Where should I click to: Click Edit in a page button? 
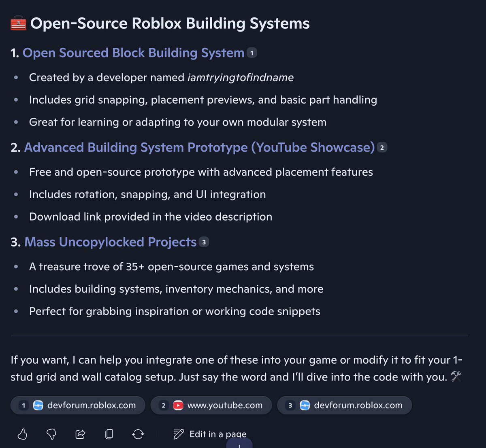210,434
